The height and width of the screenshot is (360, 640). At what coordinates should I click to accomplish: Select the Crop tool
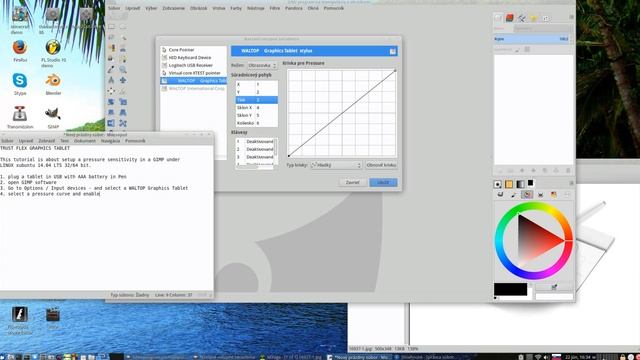point(122,91)
